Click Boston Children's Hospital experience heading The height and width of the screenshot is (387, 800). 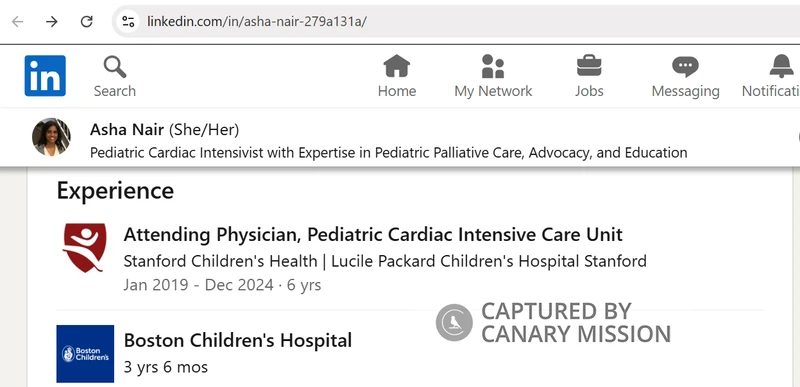pos(238,340)
